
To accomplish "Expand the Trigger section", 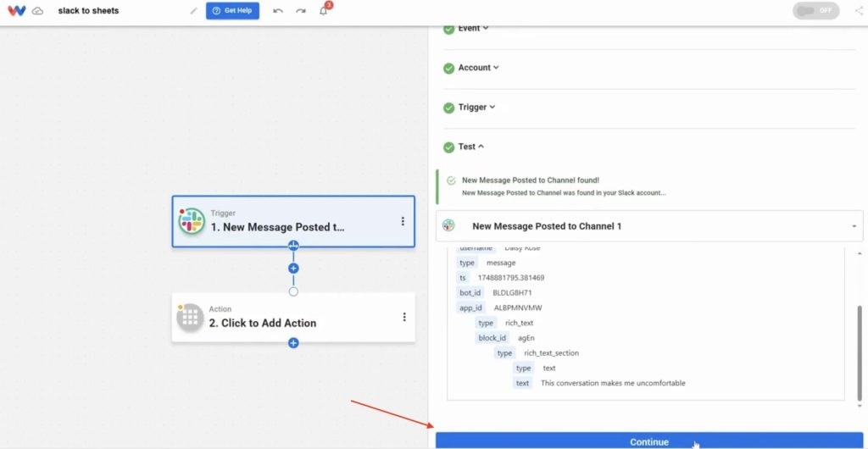I will (476, 107).
